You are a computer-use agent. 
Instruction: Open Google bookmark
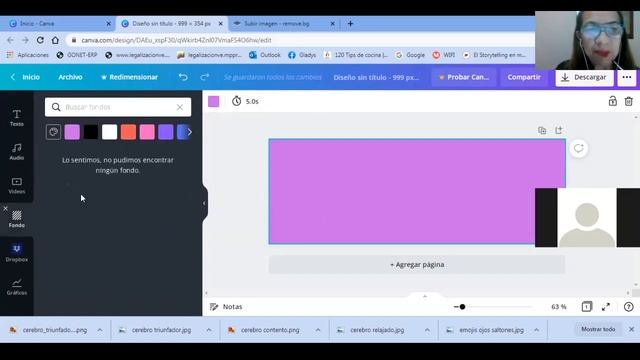coord(410,55)
